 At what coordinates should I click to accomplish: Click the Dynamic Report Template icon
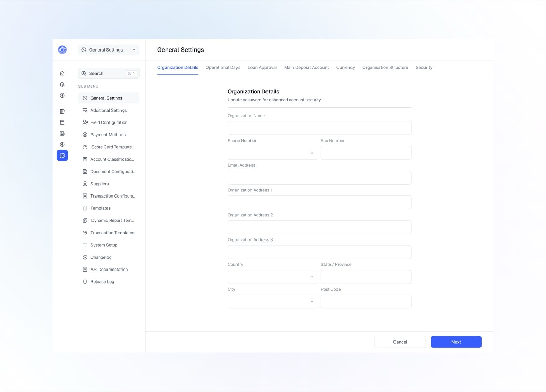(85, 220)
